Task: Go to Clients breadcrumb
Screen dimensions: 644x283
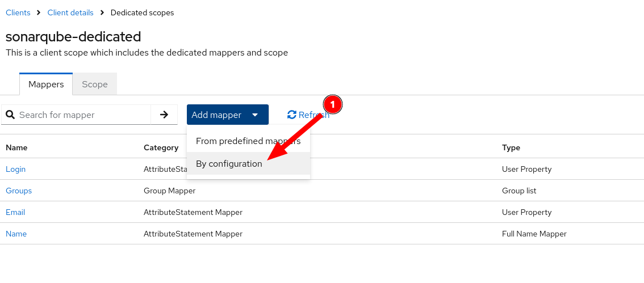Action: click(x=18, y=12)
